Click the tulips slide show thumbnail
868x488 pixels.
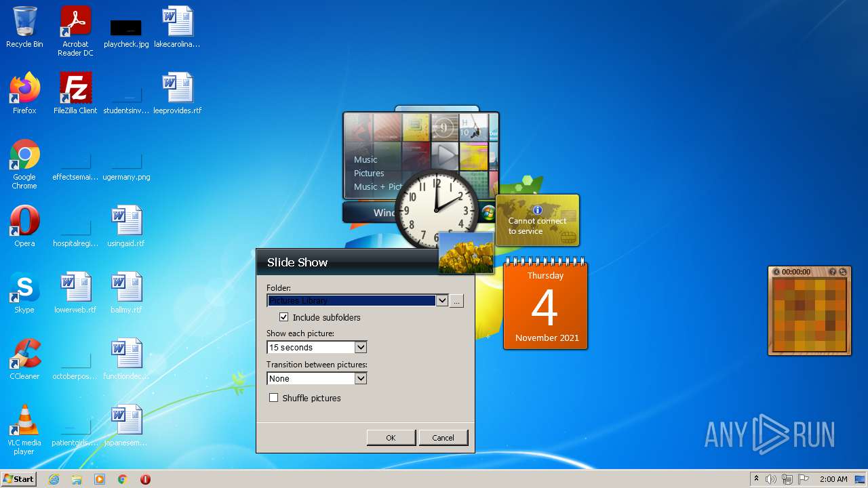(x=466, y=253)
